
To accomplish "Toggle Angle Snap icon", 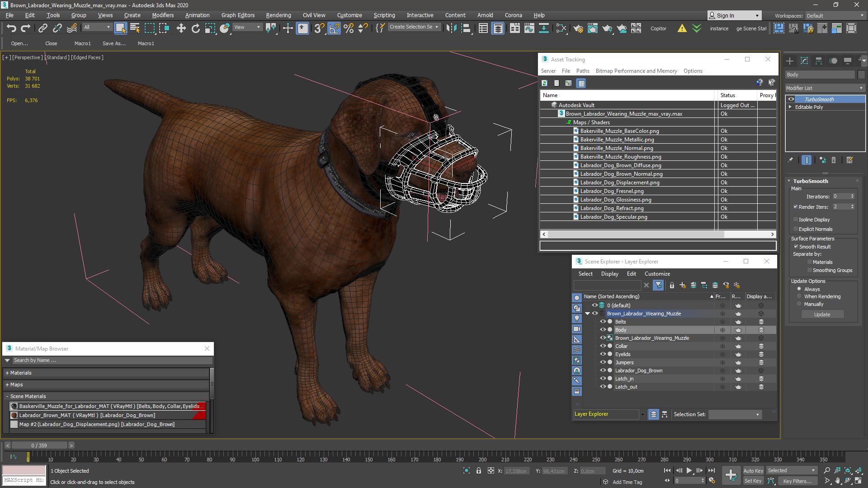I will coord(334,28).
